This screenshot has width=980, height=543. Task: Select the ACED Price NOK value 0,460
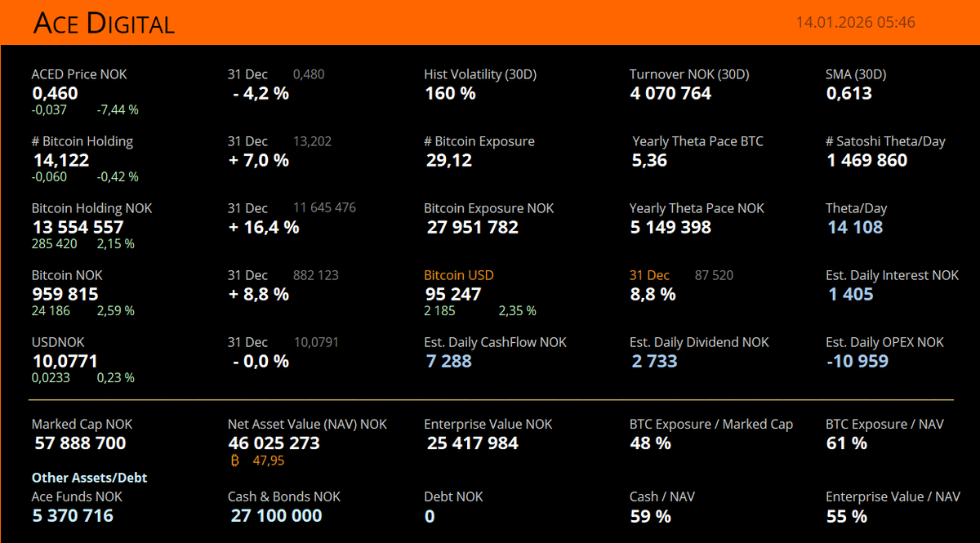click(x=56, y=93)
